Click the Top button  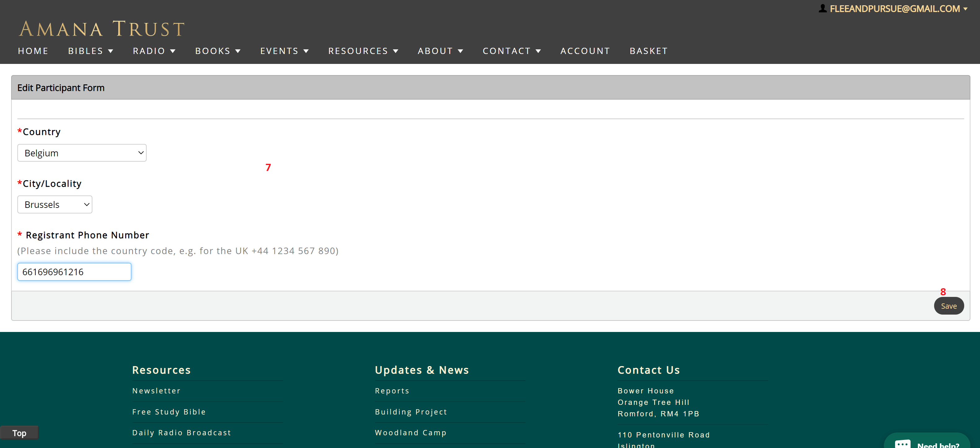(19, 433)
